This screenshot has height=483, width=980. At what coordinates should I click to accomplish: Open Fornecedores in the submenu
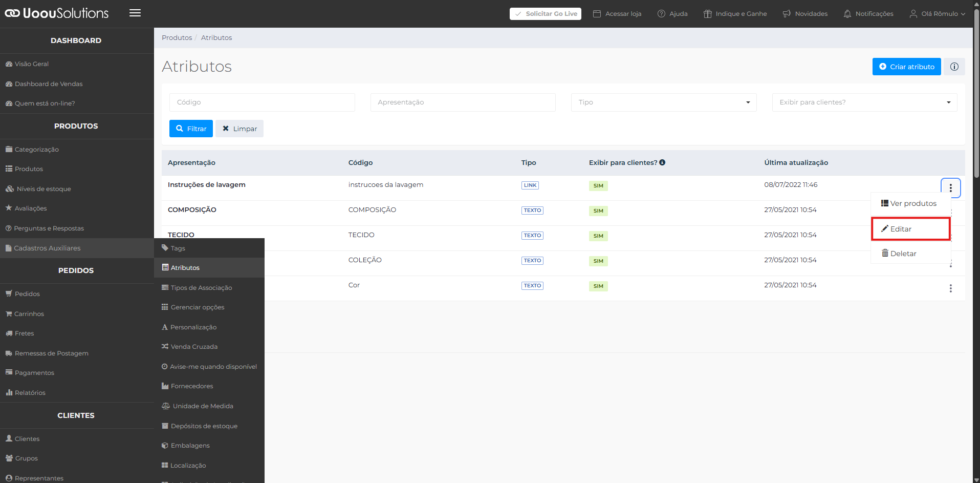[209, 386]
